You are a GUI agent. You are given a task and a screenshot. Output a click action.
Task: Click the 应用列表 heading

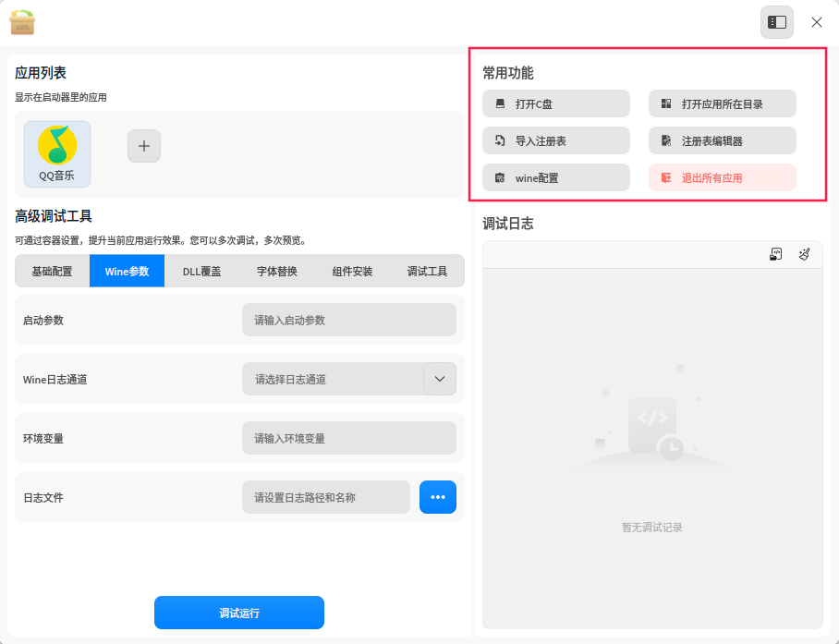[40, 73]
